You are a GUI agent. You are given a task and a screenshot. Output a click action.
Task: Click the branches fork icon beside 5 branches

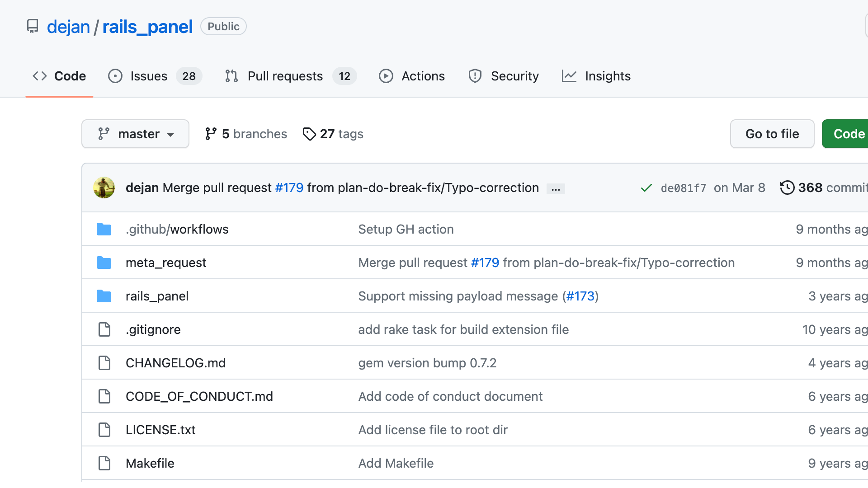pyautogui.click(x=211, y=134)
